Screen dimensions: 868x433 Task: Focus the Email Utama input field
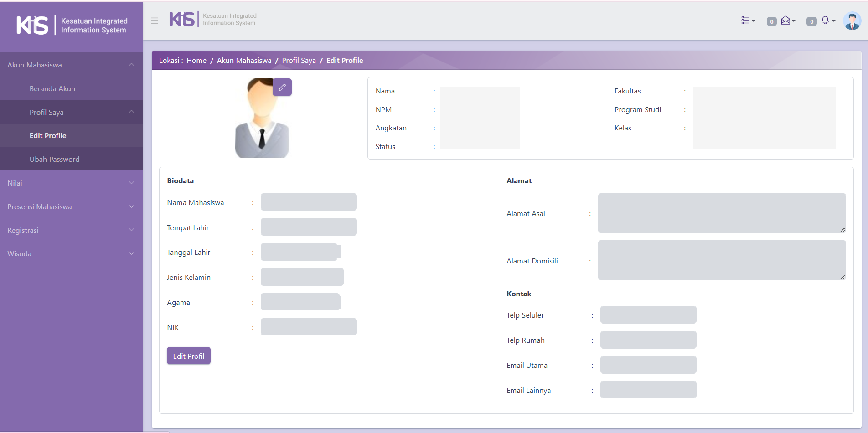648,365
